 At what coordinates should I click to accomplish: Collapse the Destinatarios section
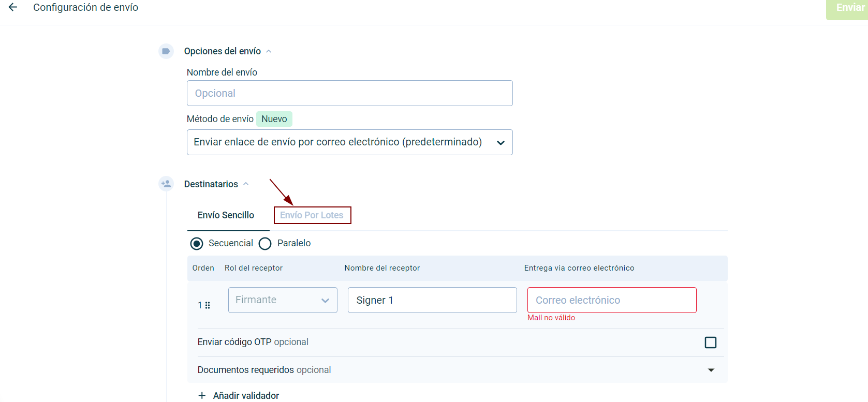246,184
